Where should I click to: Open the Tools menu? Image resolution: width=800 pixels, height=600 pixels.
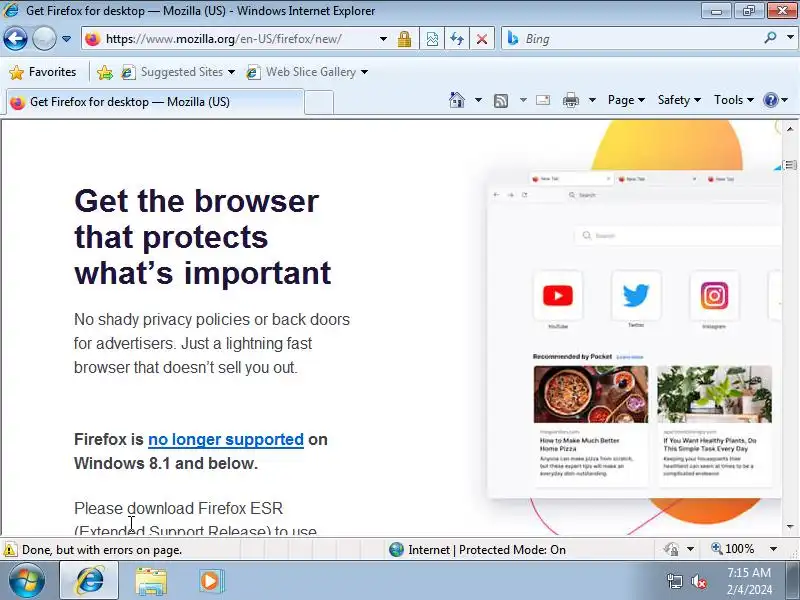click(x=734, y=100)
